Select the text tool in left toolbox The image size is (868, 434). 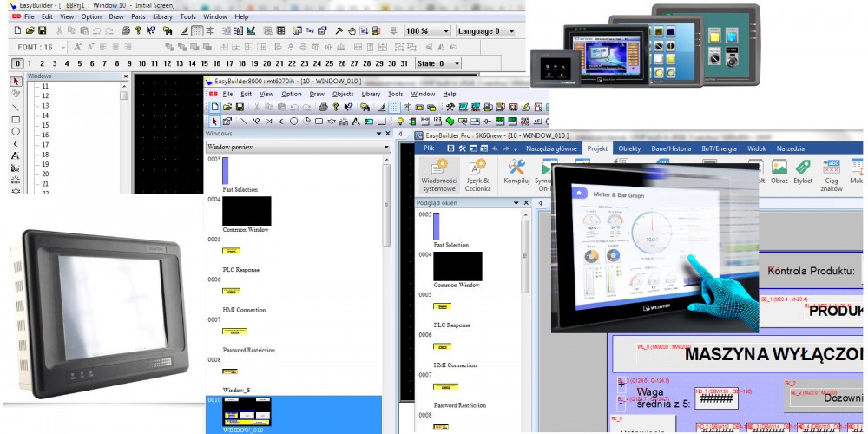(x=15, y=155)
